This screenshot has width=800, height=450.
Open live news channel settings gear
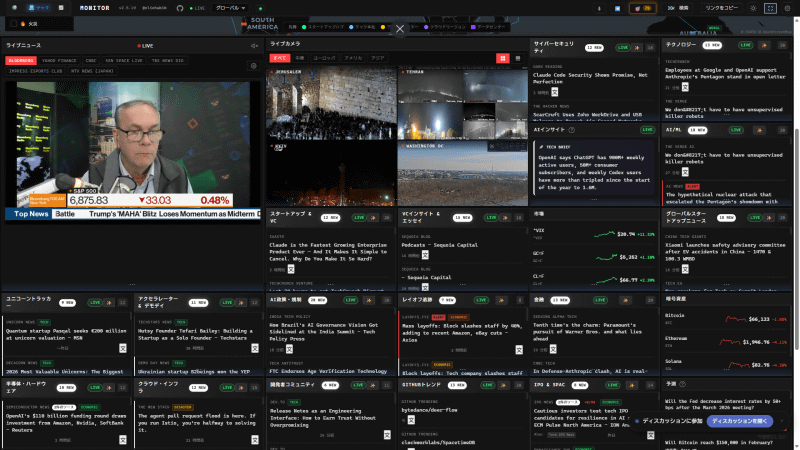[x=254, y=66]
